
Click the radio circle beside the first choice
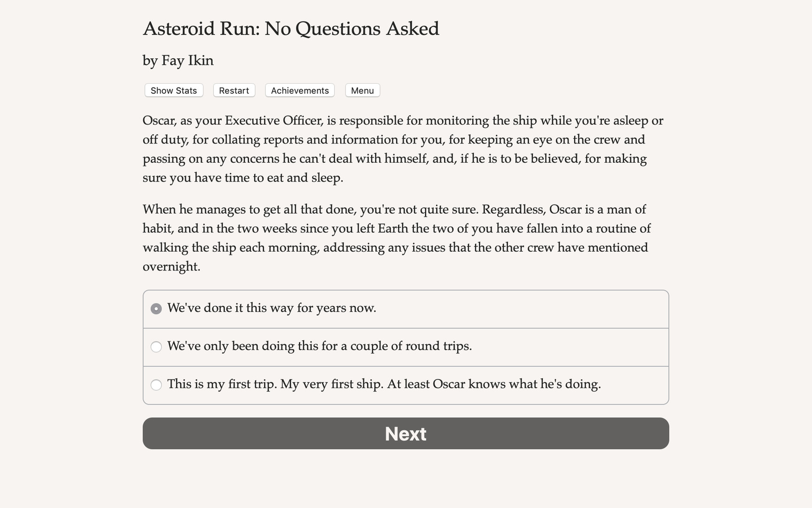click(156, 309)
